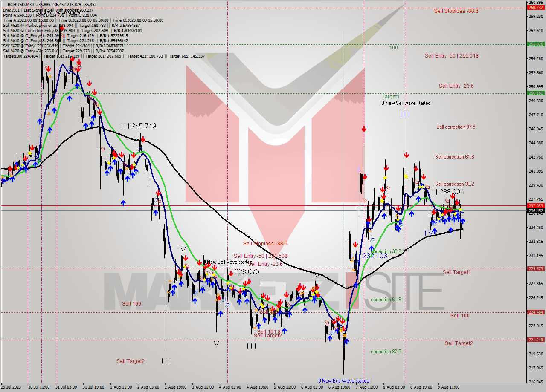The height and width of the screenshot is (392, 546).
Task: Click the 216.345 price scale value
Action: tap(535, 382)
